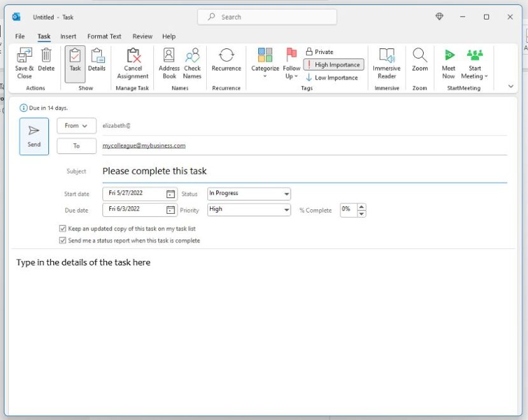The height and width of the screenshot is (420, 528).
Task: Disable status report when task completes
Action: [x=62, y=240]
